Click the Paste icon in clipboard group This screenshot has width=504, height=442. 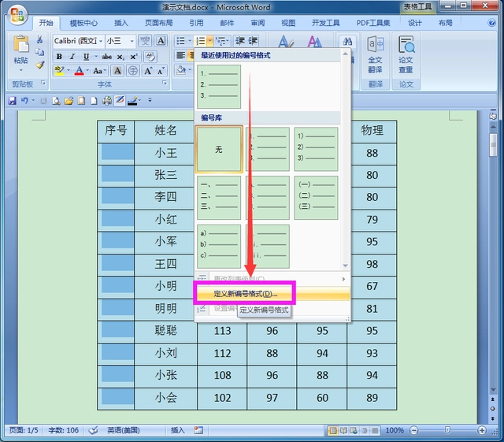20,49
